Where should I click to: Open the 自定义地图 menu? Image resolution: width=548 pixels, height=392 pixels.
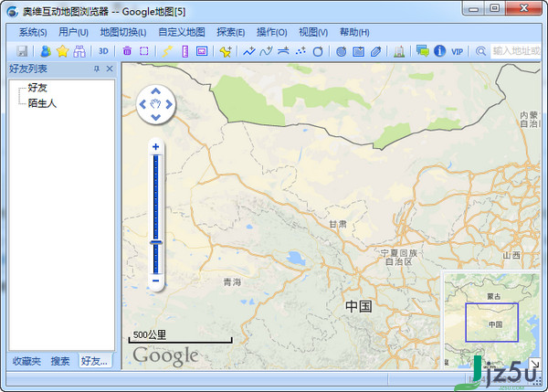182,32
